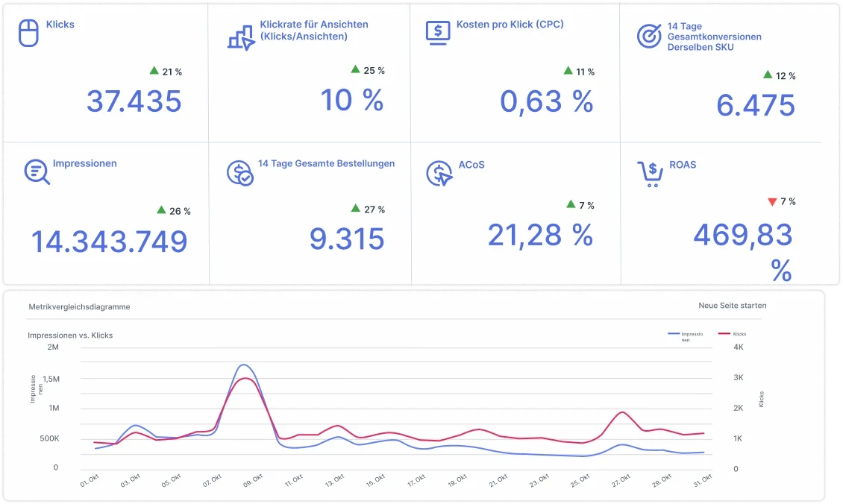Screen dimensions: 843x504
Task: Open the Metrikvergleichsdiagramme section header
Action: pyautogui.click(x=79, y=306)
